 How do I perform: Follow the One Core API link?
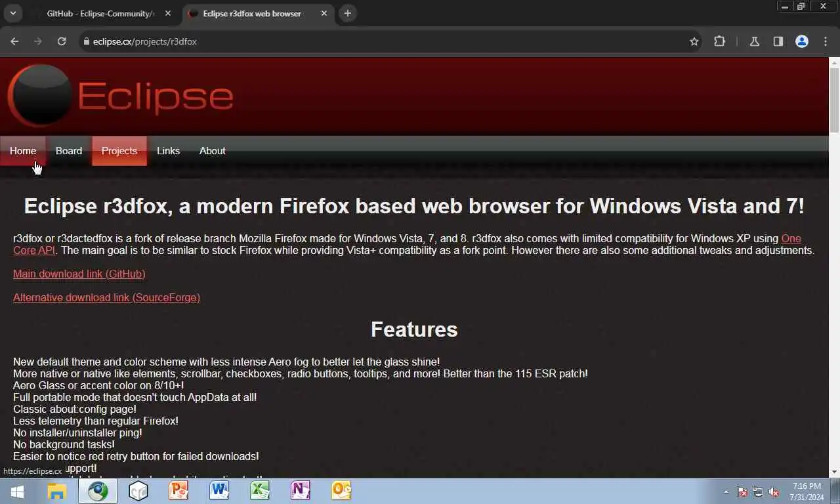(x=791, y=238)
